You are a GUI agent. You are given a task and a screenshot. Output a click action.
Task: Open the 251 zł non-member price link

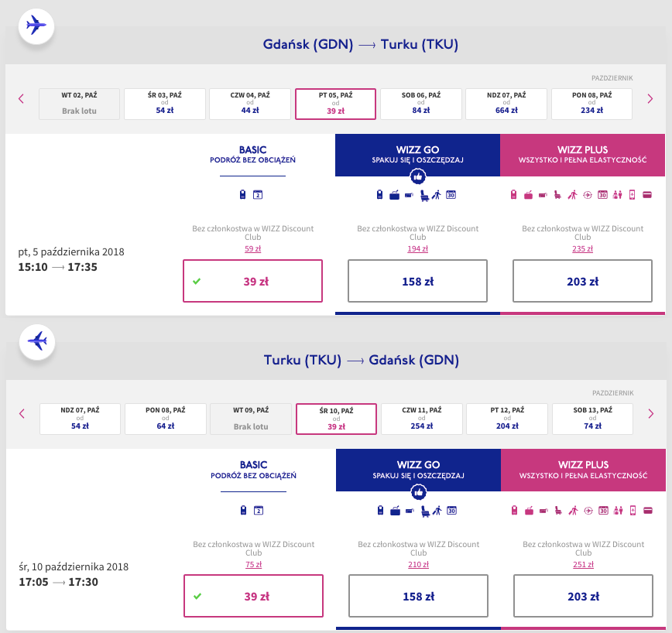(x=584, y=564)
